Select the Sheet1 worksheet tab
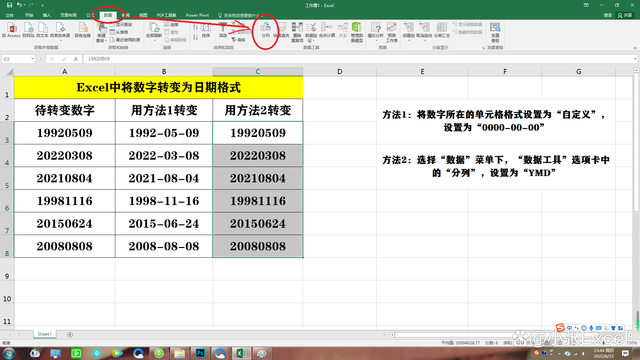 (x=44, y=334)
